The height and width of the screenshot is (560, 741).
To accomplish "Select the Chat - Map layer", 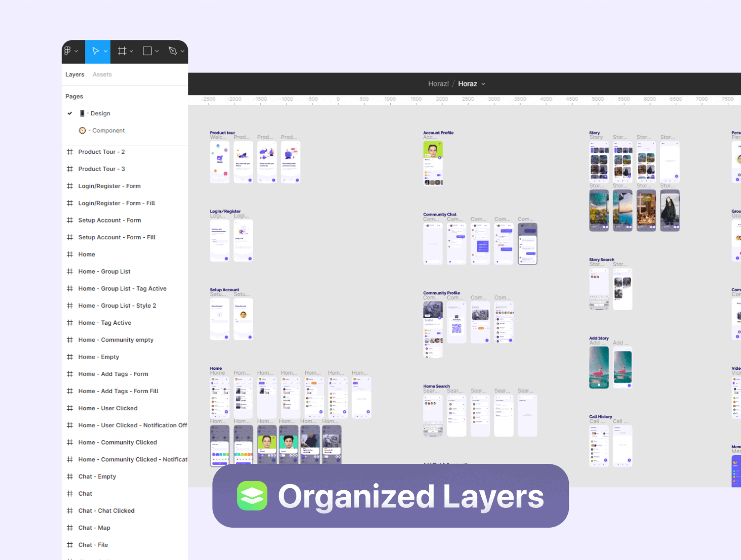I will [94, 528].
